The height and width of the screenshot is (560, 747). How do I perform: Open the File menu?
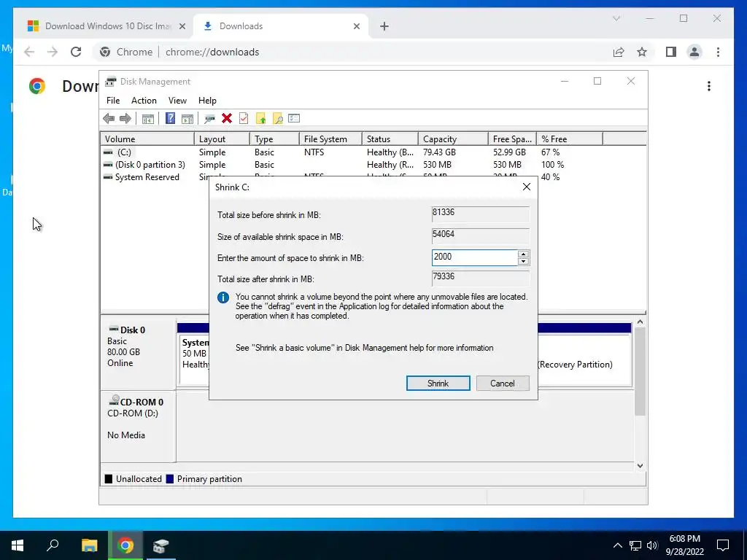point(113,101)
